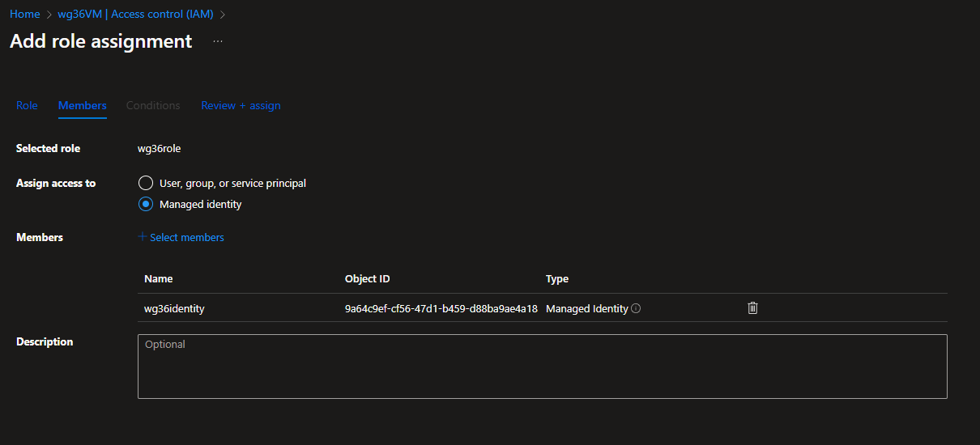
Task: Click info icon next to Managed Identity
Action: click(636, 308)
